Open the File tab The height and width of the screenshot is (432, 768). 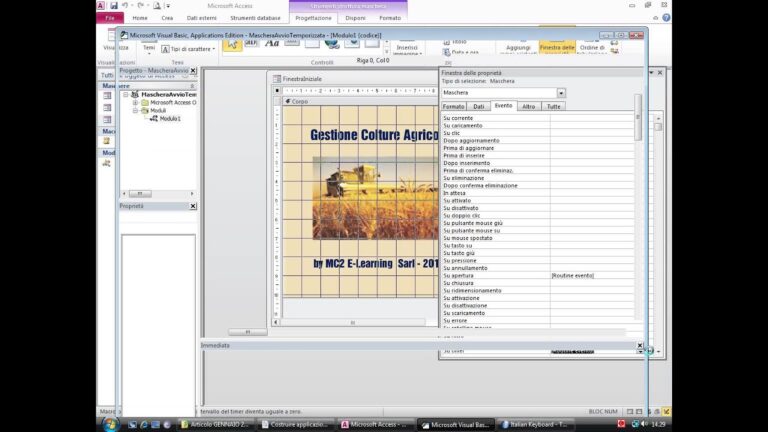point(110,18)
